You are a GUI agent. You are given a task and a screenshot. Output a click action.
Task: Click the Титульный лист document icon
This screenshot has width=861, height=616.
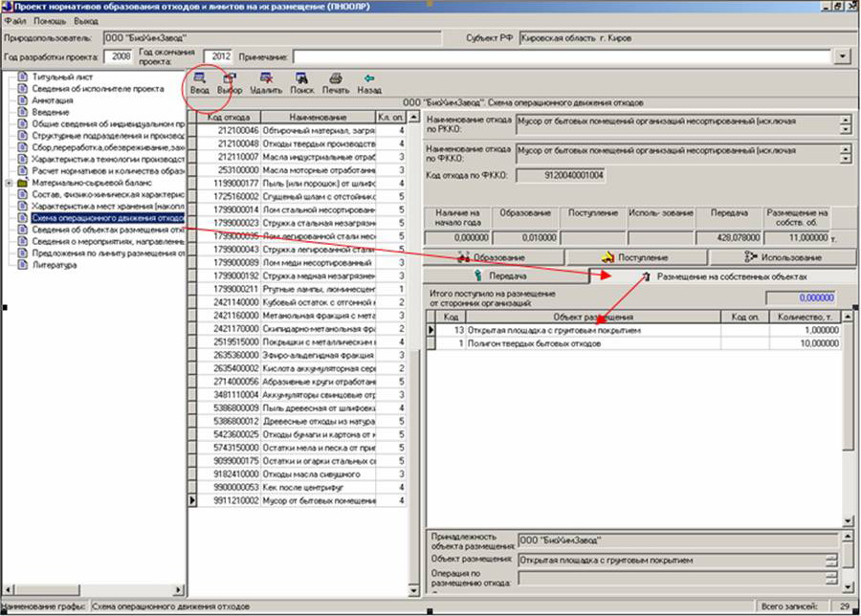tap(23, 76)
